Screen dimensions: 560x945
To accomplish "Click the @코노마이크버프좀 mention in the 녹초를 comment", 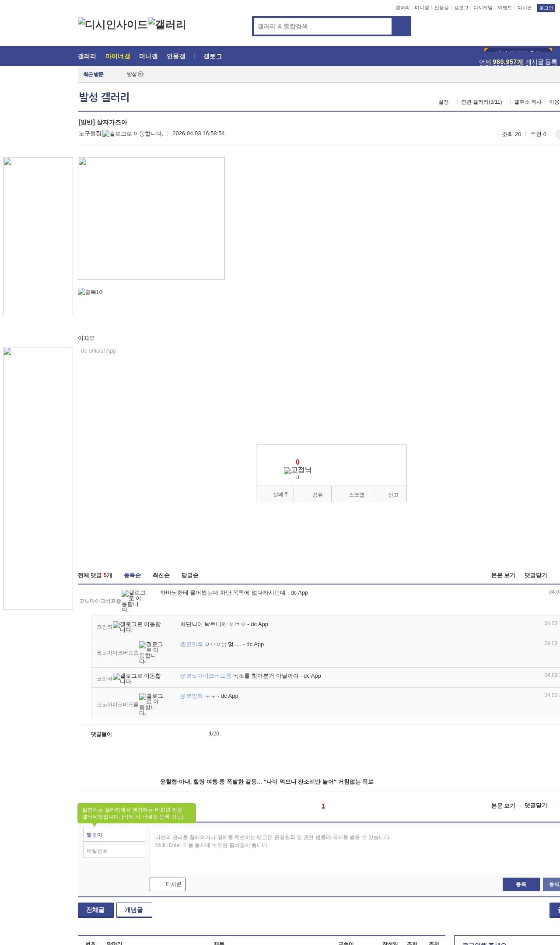I will 206,676.
